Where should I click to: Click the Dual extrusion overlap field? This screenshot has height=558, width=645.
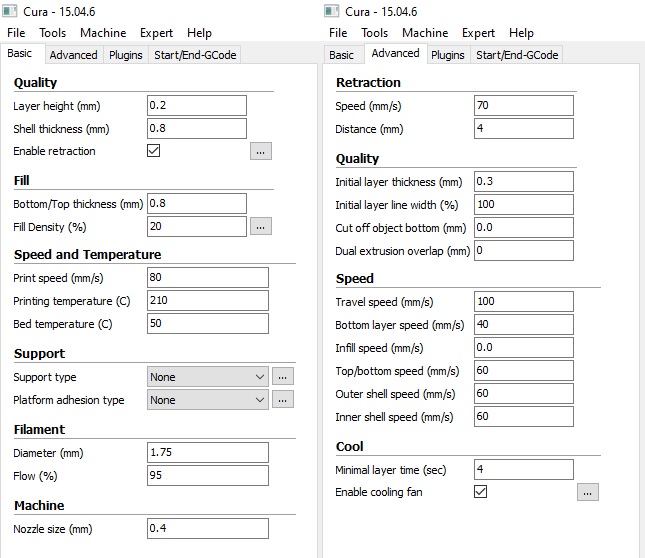click(524, 251)
